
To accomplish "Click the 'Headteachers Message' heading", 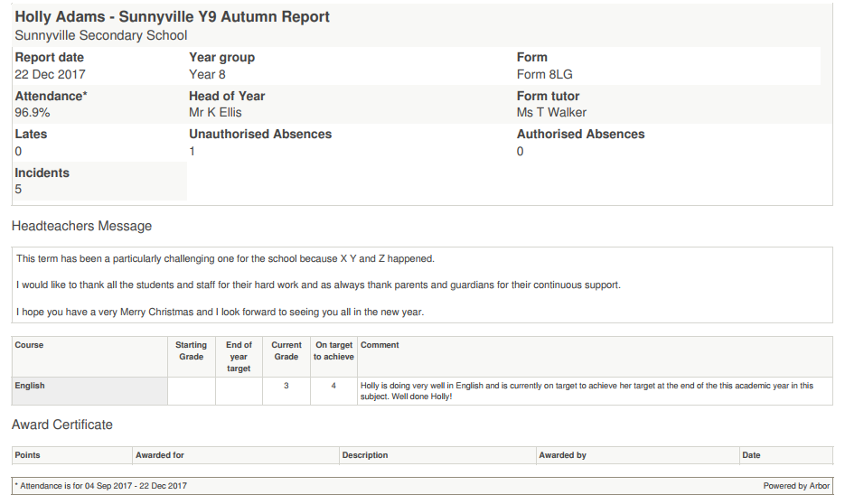I will (x=81, y=226).
